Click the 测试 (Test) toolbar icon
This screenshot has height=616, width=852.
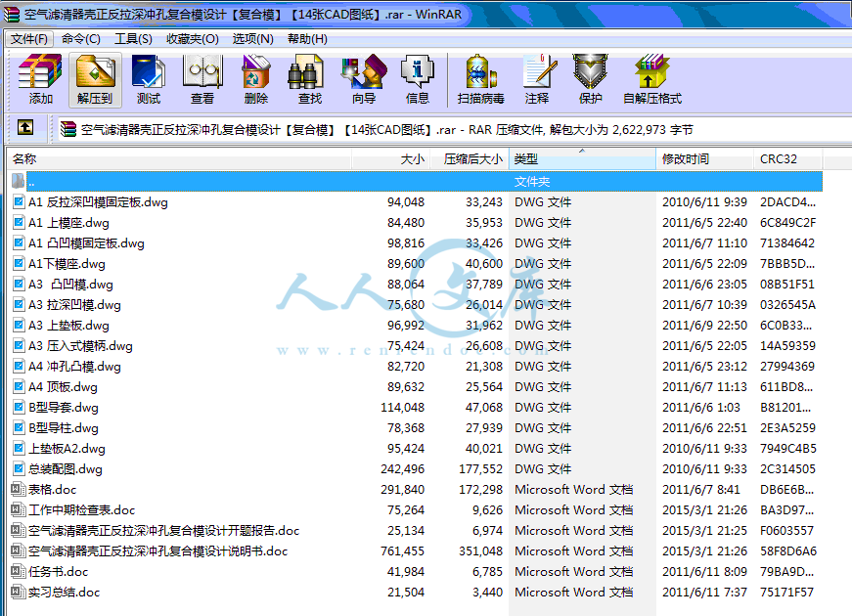point(149,79)
